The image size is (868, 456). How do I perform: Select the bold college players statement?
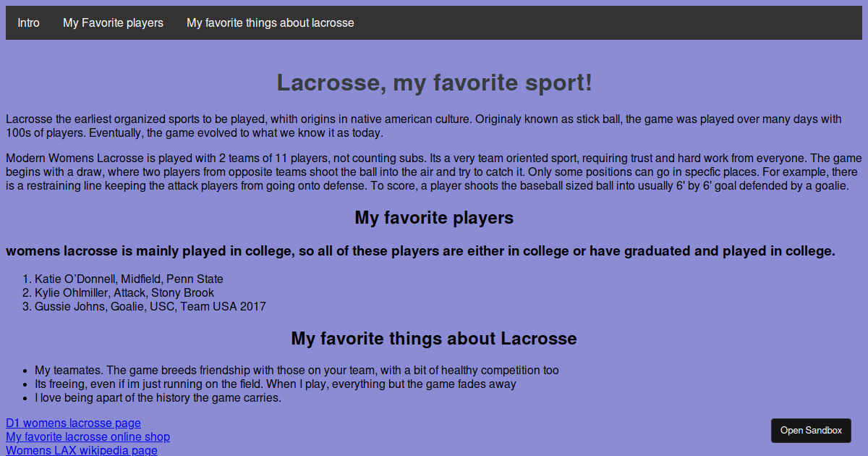420,251
